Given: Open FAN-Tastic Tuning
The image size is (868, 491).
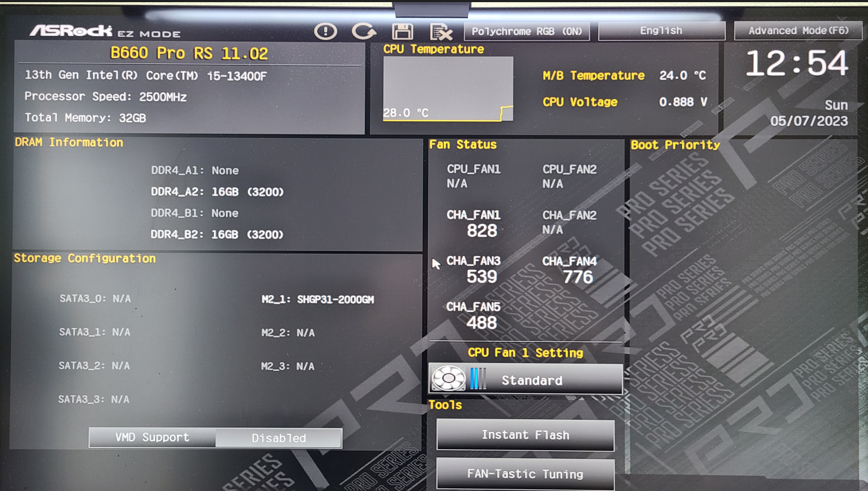Looking at the screenshot, I should click(x=525, y=474).
